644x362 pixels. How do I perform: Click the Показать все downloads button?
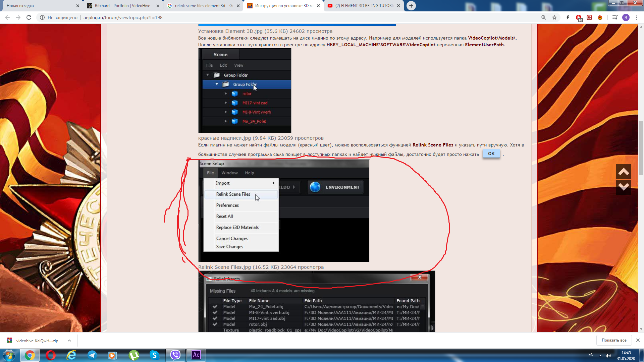point(614,340)
